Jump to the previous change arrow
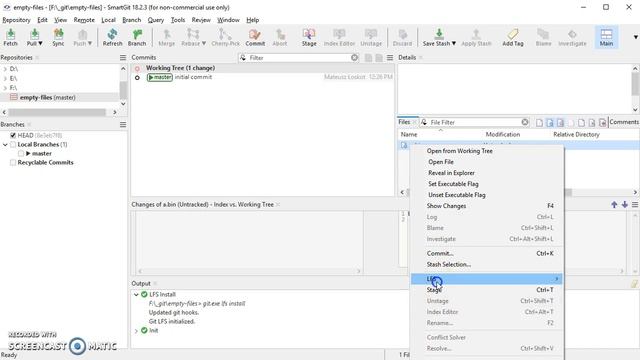Viewport: 640px width, 360px height. coord(614,204)
